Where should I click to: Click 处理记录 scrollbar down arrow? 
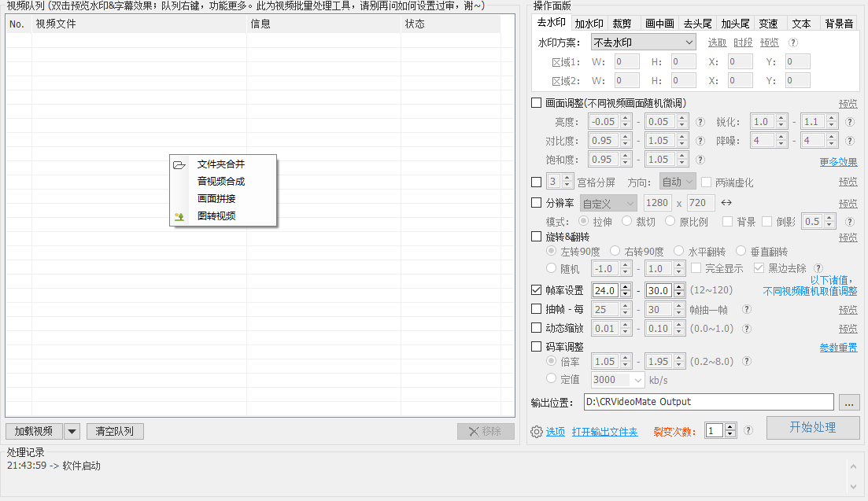pyautogui.click(x=853, y=487)
